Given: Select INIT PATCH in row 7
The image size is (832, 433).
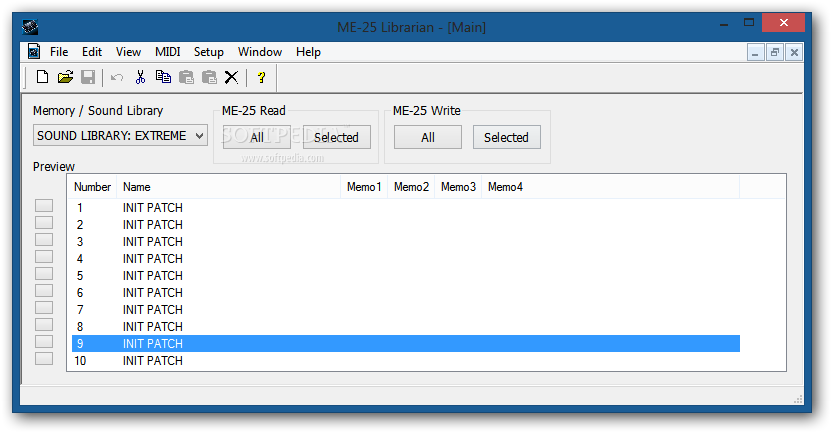Looking at the screenshot, I should 153,309.
